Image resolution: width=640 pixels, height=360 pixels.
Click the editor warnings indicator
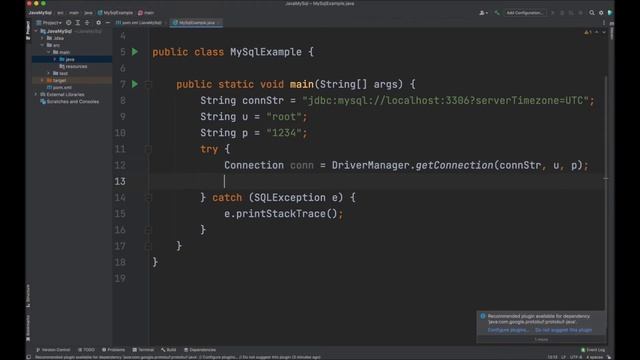[x=588, y=32]
